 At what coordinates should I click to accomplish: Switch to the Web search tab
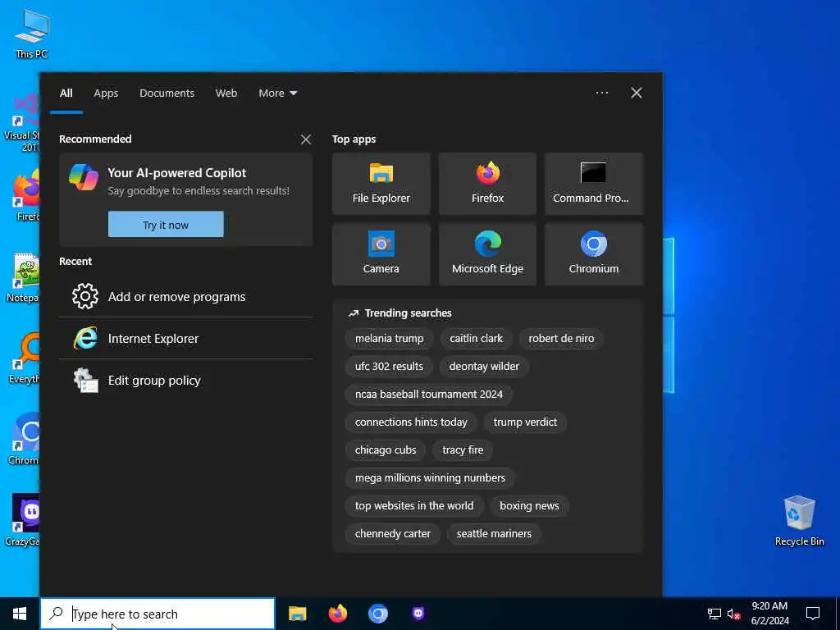click(x=226, y=94)
